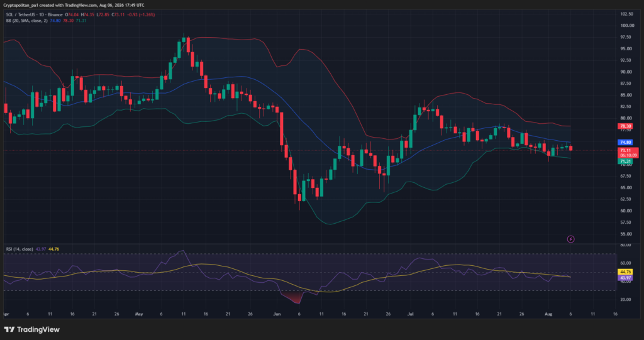The image size is (644, 340).
Task: Click the 82.50 price axis label
Action: (x=626, y=107)
